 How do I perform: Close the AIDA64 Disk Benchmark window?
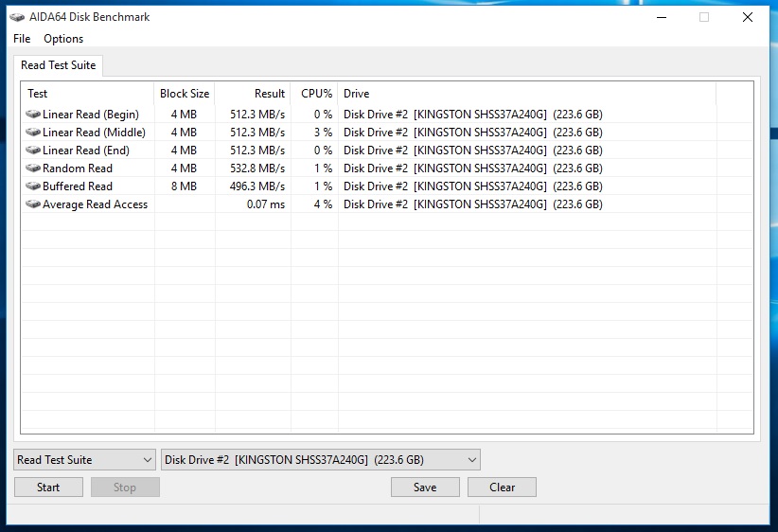pos(748,17)
